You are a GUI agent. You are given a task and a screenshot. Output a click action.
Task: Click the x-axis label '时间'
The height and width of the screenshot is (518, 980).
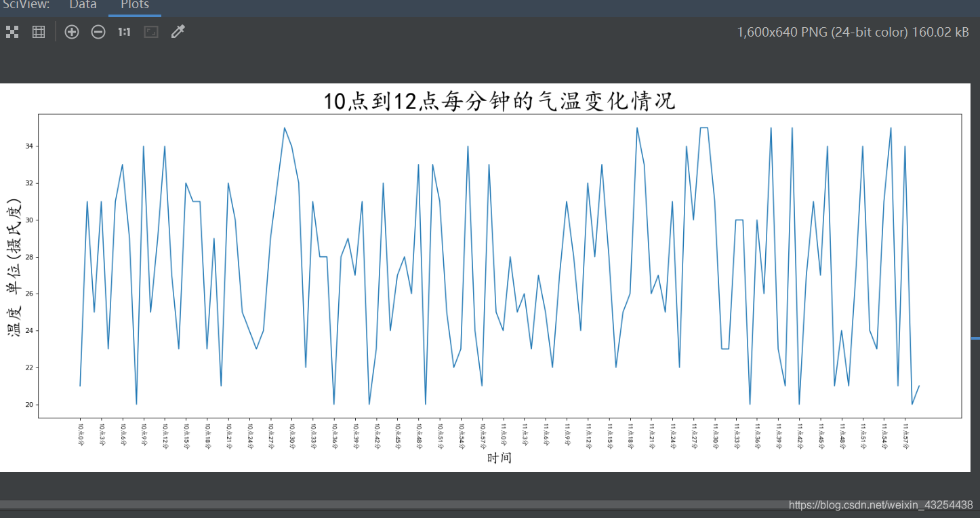499,458
